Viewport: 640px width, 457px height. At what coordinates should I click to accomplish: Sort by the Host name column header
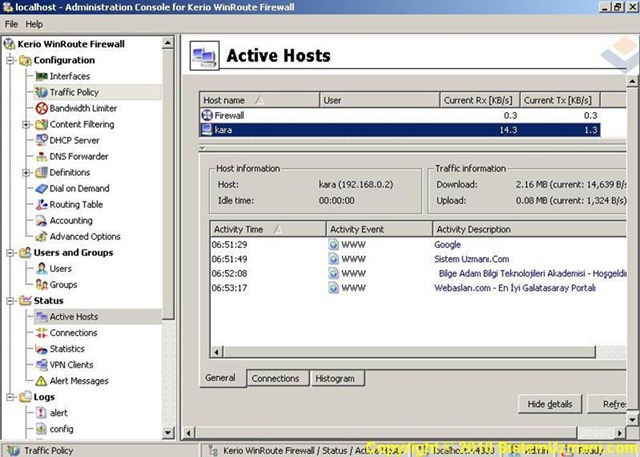click(x=259, y=100)
